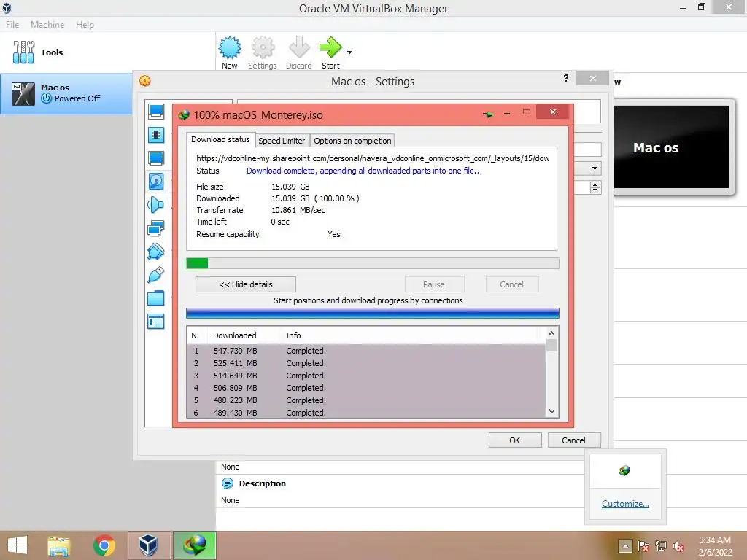This screenshot has width=747, height=560.
Task: Switch to Internet Download Manager in taskbar
Action: [195, 545]
